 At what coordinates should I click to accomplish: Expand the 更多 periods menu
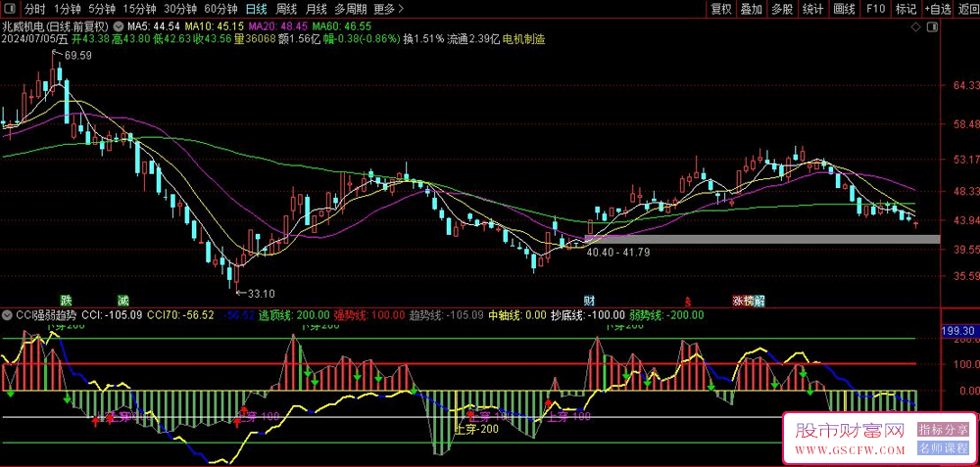tap(389, 9)
